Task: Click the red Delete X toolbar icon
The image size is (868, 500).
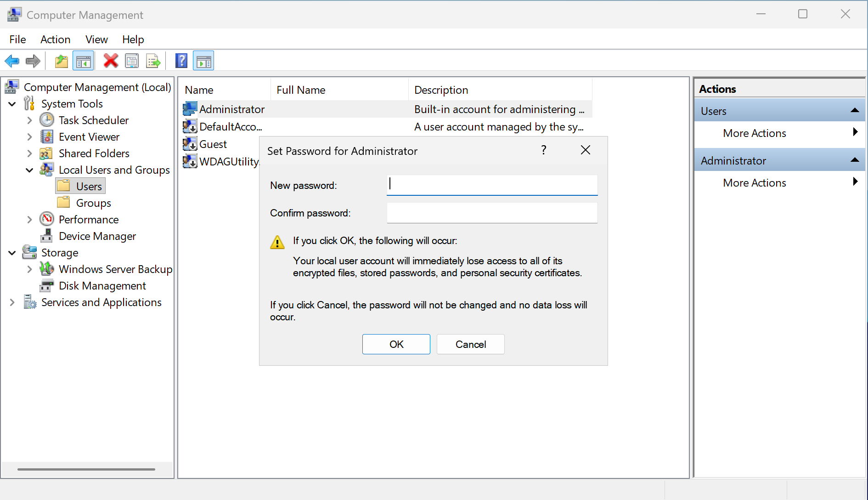Action: pyautogui.click(x=111, y=61)
